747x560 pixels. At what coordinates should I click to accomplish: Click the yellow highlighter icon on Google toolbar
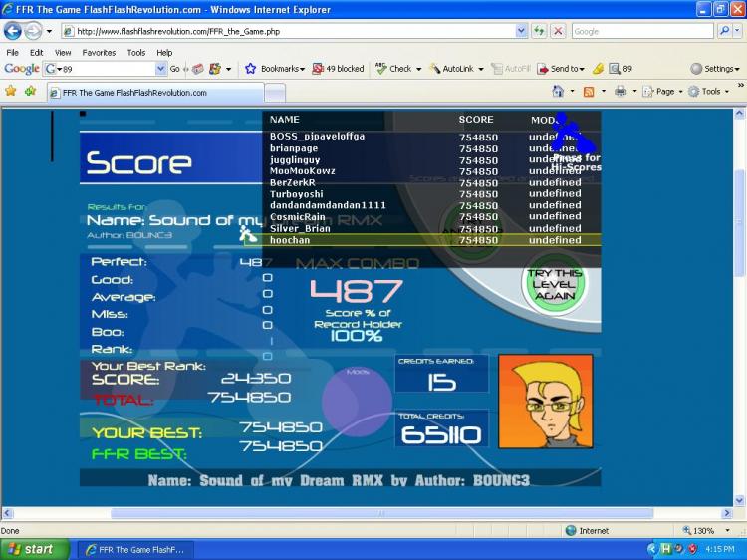tap(598, 69)
